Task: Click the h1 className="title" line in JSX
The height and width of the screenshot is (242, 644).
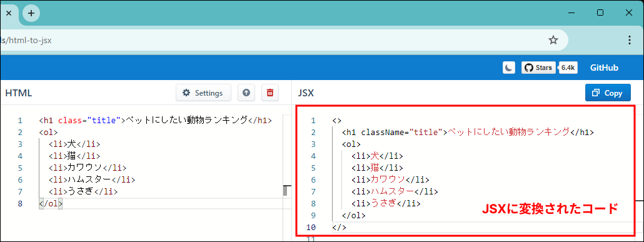Action: (x=468, y=133)
